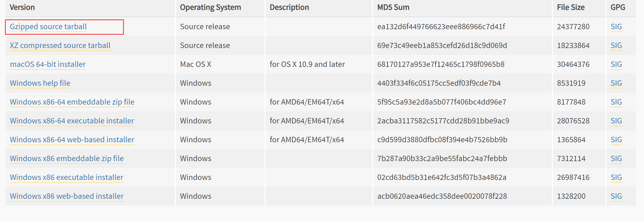Click Windows x86 executable installer link

pos(66,177)
